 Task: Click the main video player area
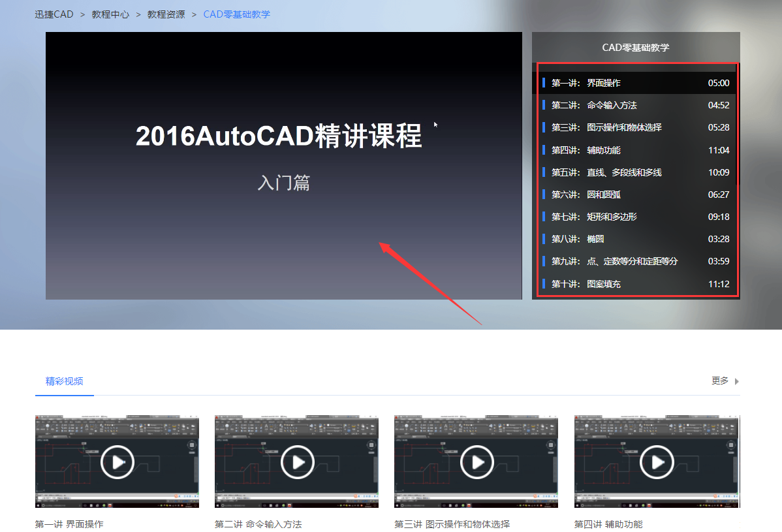coord(284,166)
